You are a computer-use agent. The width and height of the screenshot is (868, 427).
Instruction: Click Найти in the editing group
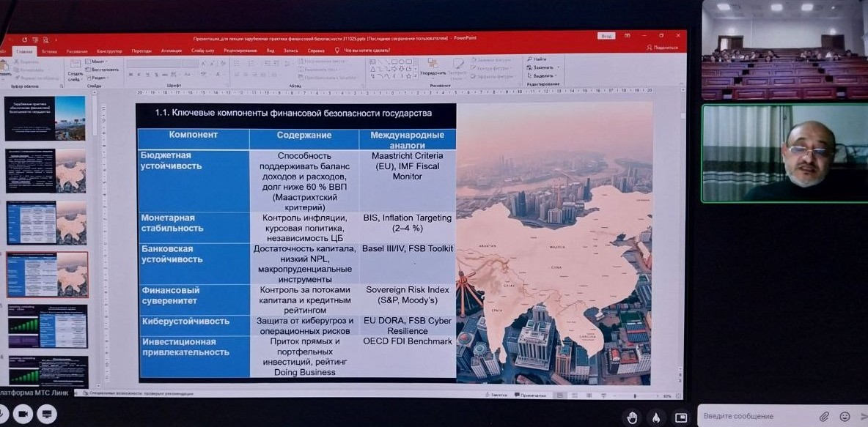pyautogui.click(x=539, y=59)
